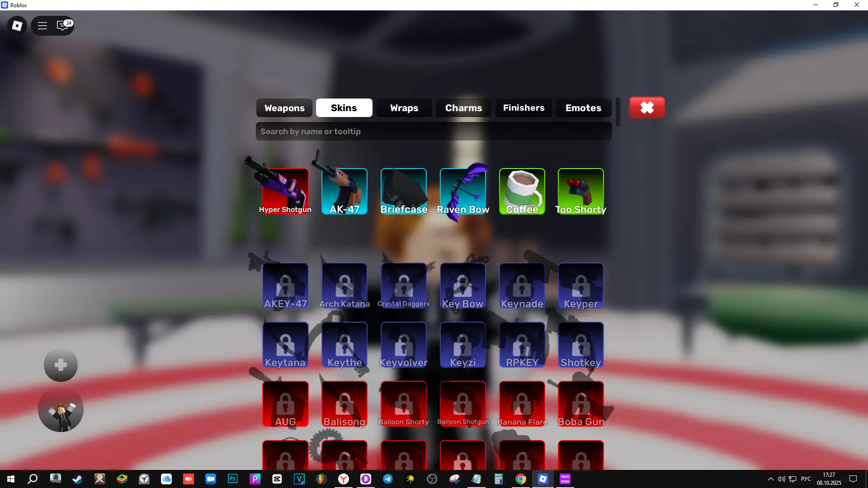Click the locked Keytana skin
Viewport: 868px width, 488px height.
coord(285,345)
